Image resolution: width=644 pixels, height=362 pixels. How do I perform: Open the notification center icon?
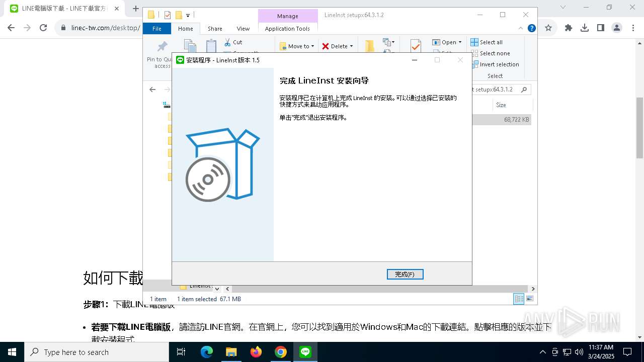point(627,352)
